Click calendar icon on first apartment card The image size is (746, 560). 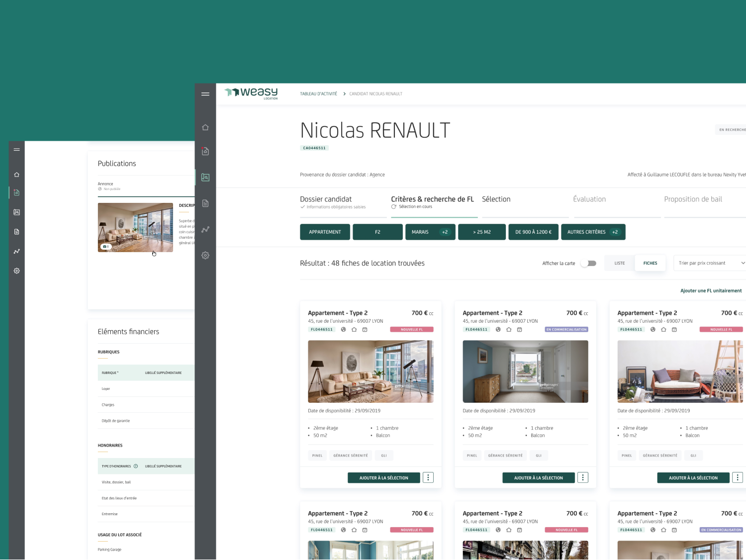tap(365, 329)
